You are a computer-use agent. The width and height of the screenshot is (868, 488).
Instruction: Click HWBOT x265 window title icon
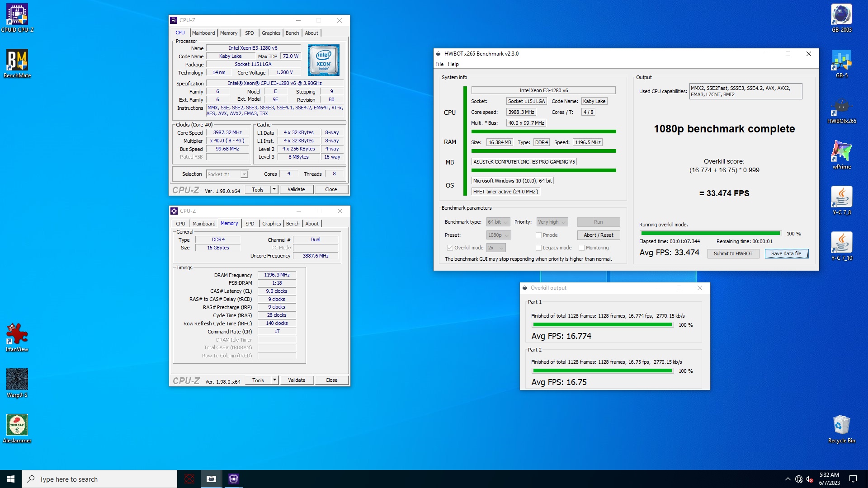(x=438, y=54)
